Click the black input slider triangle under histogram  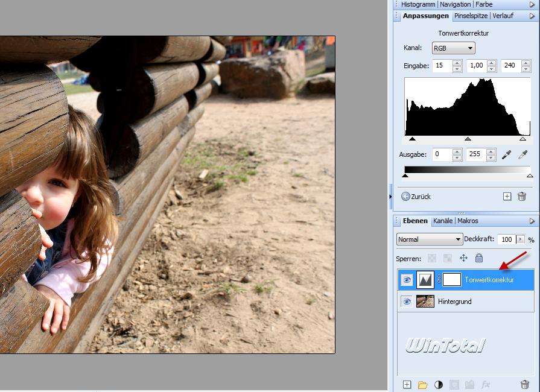coord(412,139)
